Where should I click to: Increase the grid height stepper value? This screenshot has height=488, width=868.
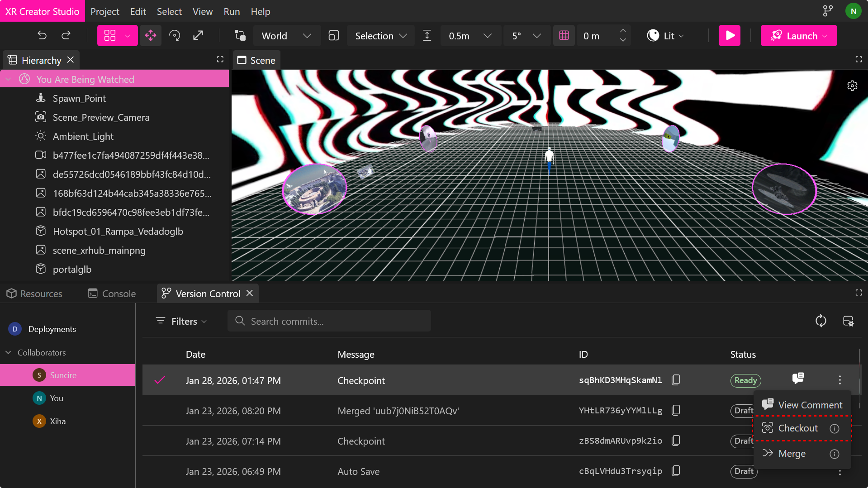[623, 31]
